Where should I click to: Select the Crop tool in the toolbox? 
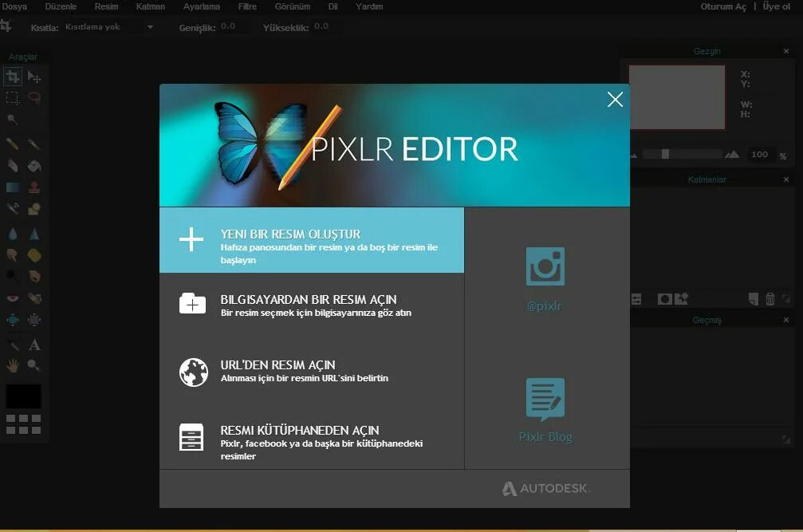tap(13, 77)
